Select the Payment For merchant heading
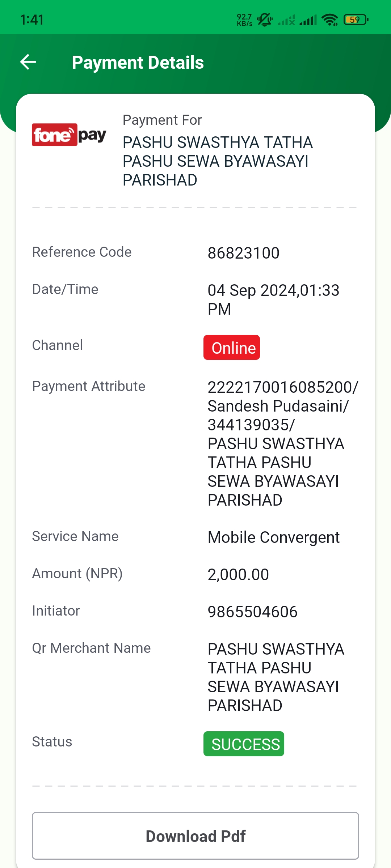This screenshot has height=868, width=391. pos(218,161)
